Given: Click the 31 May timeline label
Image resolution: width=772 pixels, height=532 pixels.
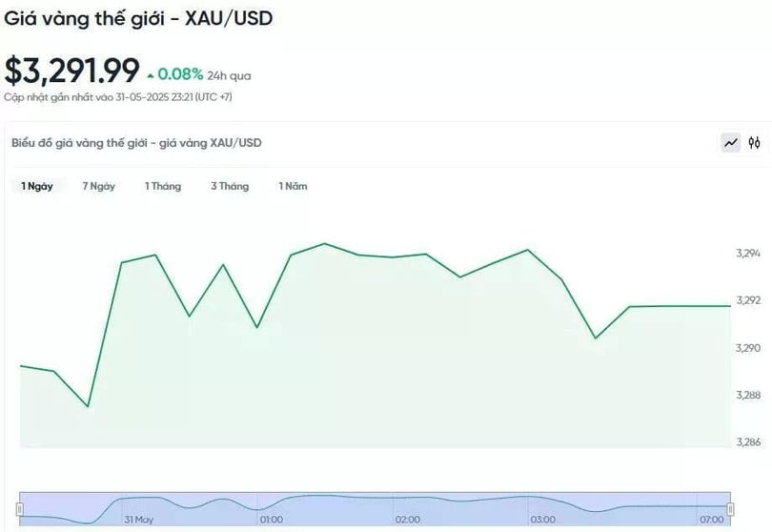Looking at the screenshot, I should (x=138, y=520).
